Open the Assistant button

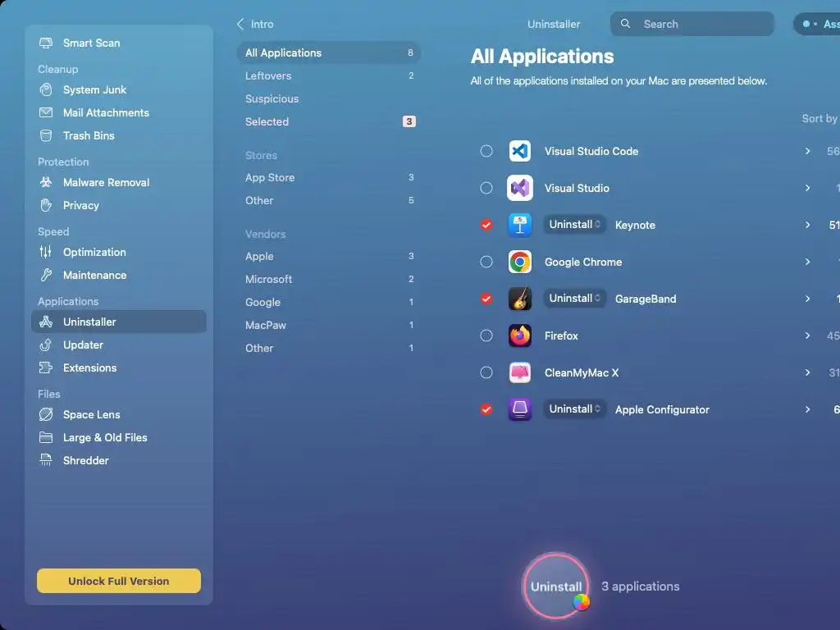pyautogui.click(x=817, y=24)
